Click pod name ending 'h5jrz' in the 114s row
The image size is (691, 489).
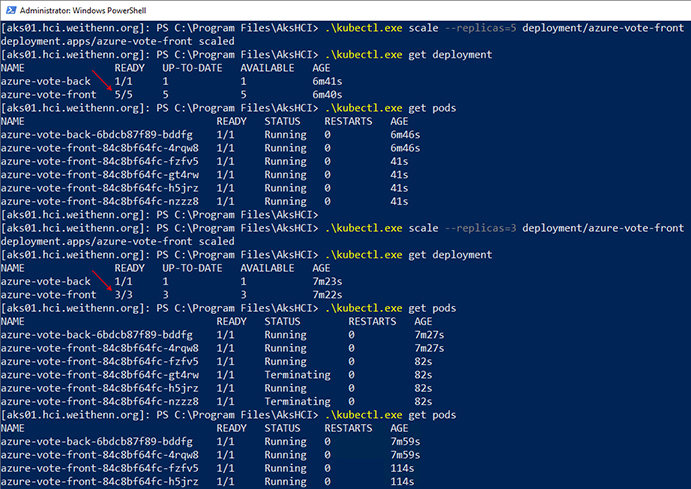click(x=100, y=482)
